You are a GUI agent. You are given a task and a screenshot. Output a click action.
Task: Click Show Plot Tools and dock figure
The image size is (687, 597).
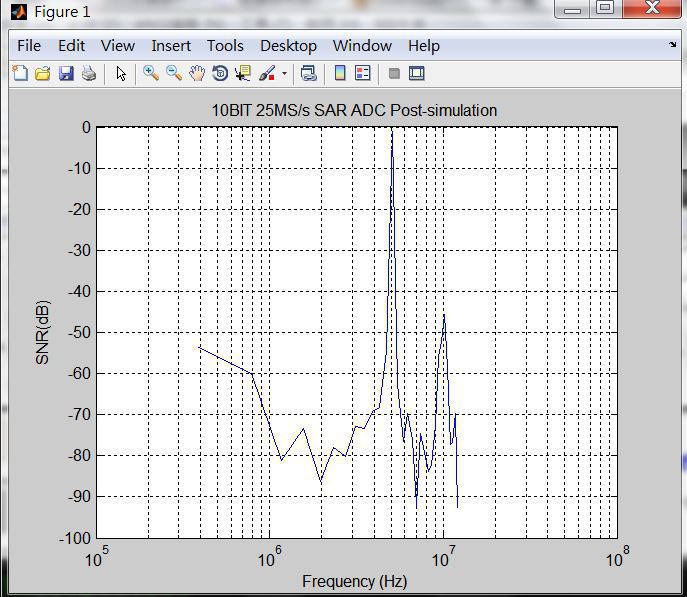pyautogui.click(x=417, y=73)
